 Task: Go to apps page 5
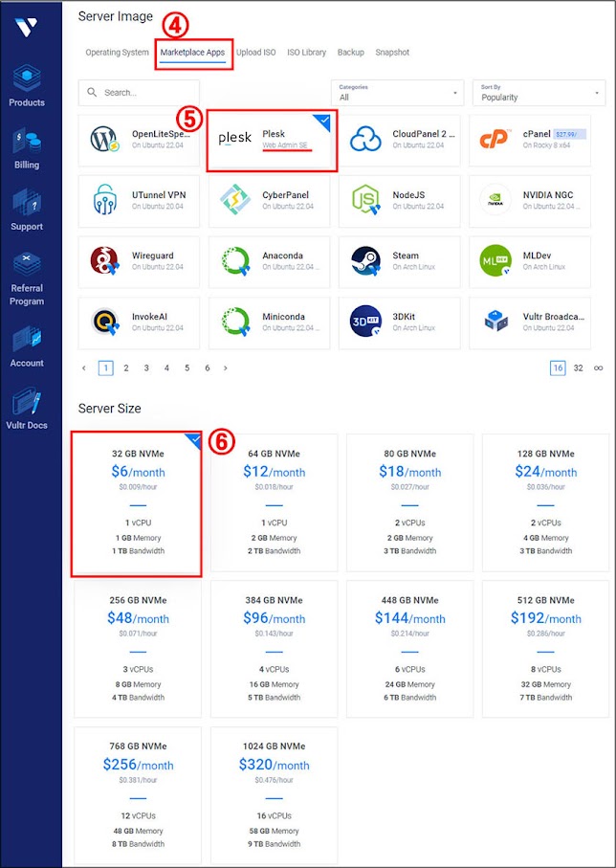[x=187, y=368]
